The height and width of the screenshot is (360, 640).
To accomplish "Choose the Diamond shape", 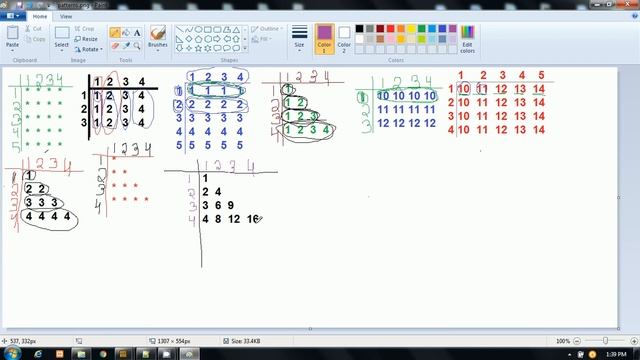I will pyautogui.click(x=189, y=39).
